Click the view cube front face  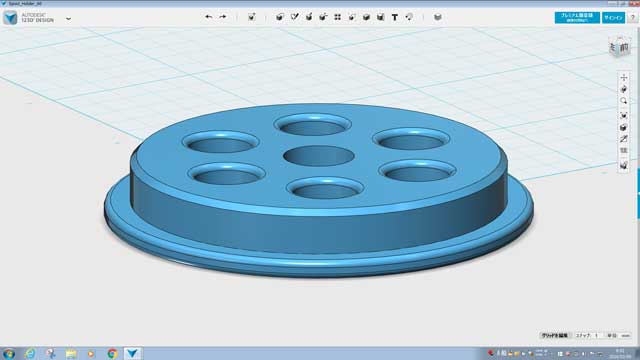[x=624, y=48]
